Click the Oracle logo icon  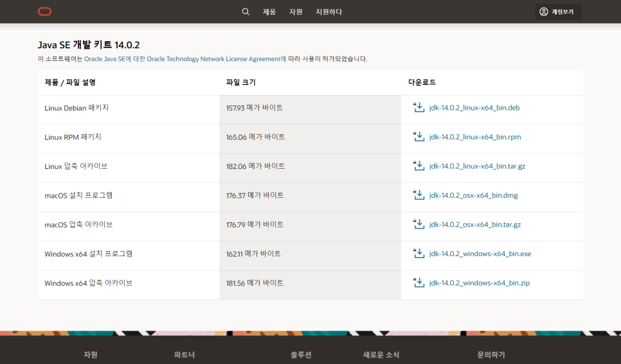tap(44, 12)
